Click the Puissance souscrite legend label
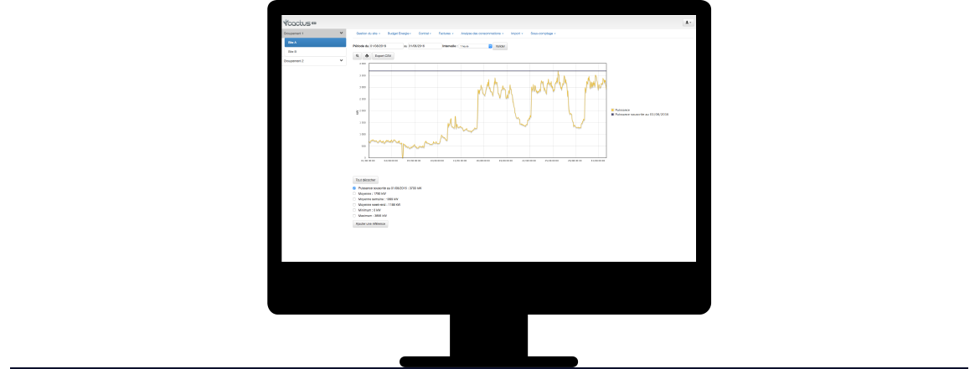The height and width of the screenshot is (369, 980). click(642, 115)
